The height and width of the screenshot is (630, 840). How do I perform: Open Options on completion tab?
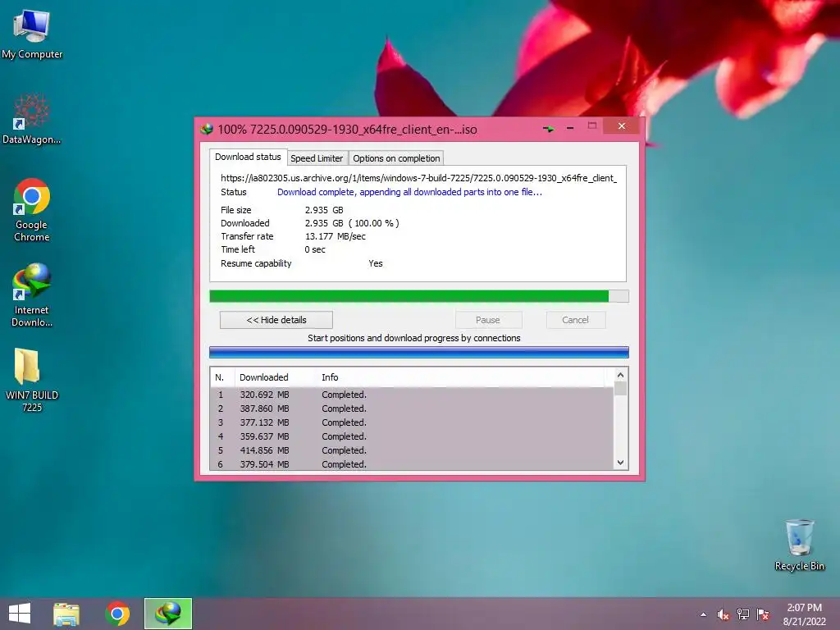396,158
